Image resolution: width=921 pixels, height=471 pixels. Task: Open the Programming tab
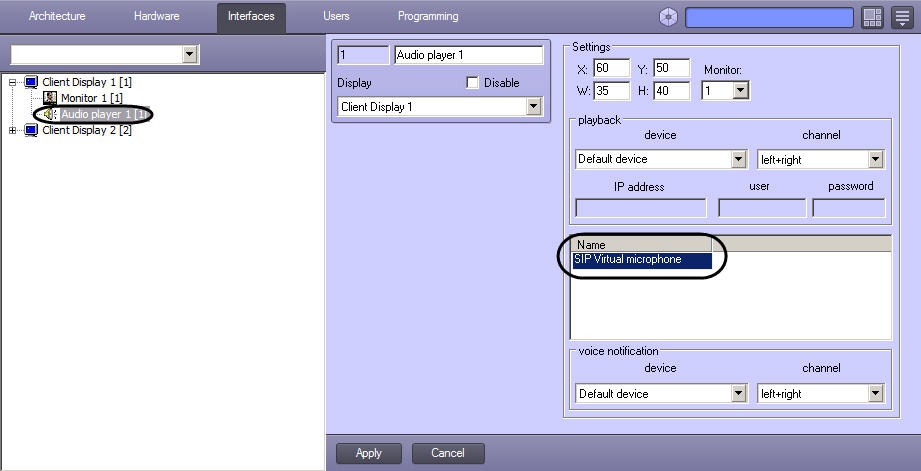(x=428, y=16)
